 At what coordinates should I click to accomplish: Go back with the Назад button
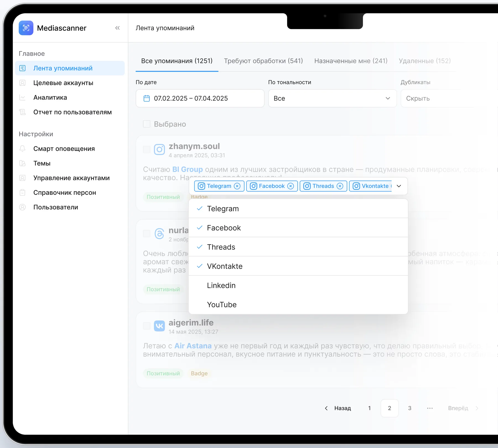click(338, 408)
